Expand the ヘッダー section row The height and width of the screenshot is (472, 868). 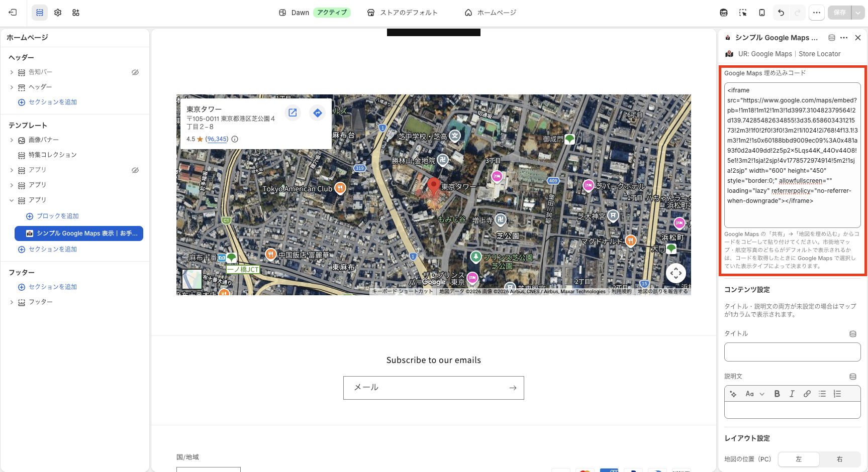[x=12, y=87]
